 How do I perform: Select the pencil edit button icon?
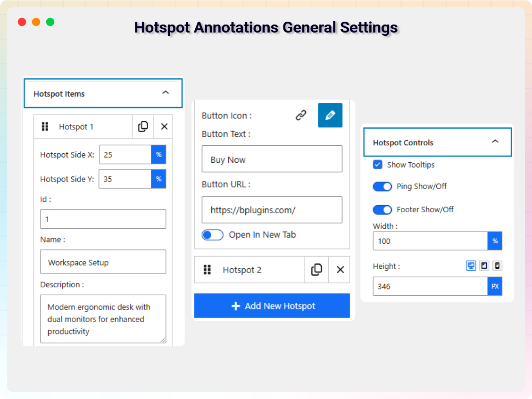(330, 116)
